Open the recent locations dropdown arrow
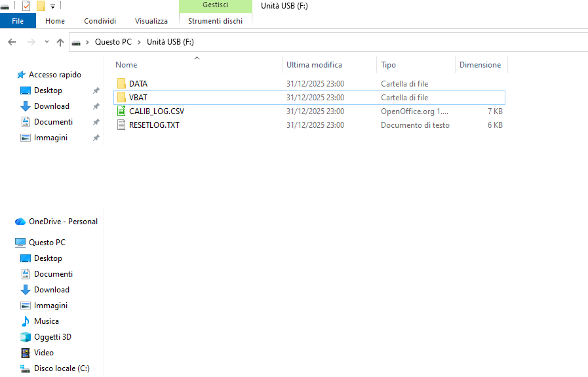This screenshot has height=377, width=588. click(x=47, y=42)
